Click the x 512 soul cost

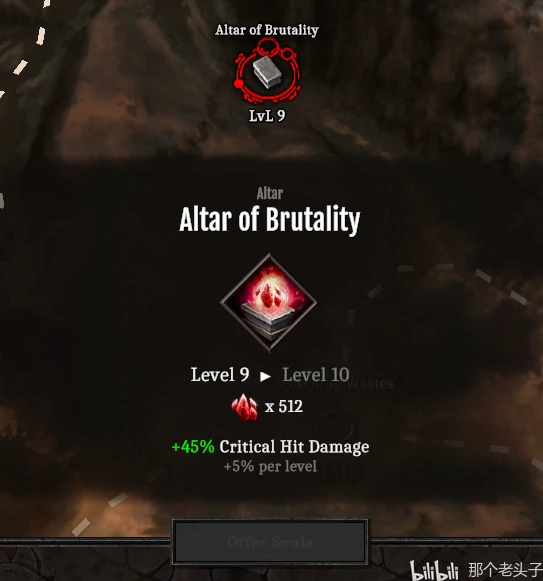click(x=284, y=406)
